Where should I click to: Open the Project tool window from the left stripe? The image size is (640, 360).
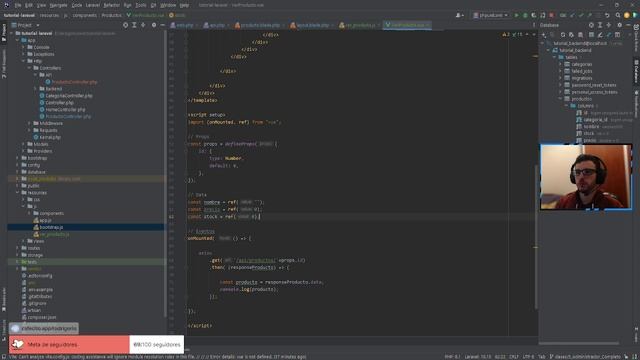pyautogui.click(x=4, y=32)
